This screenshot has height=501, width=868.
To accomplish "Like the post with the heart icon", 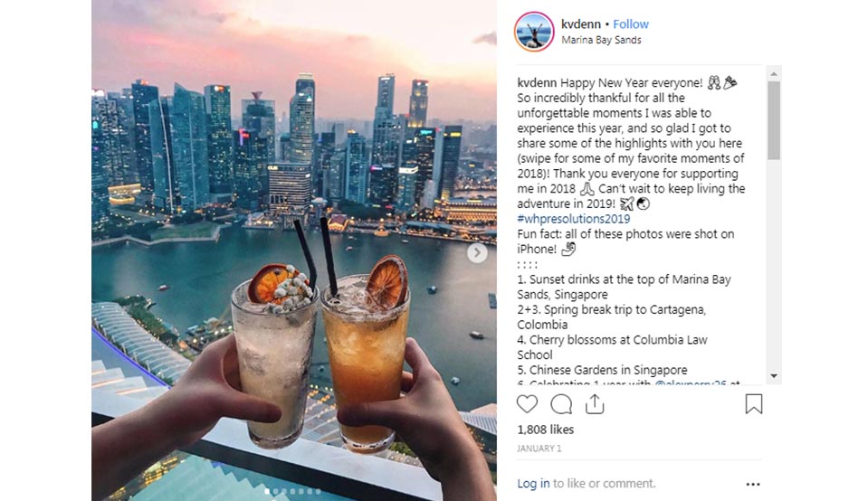I will 527,404.
